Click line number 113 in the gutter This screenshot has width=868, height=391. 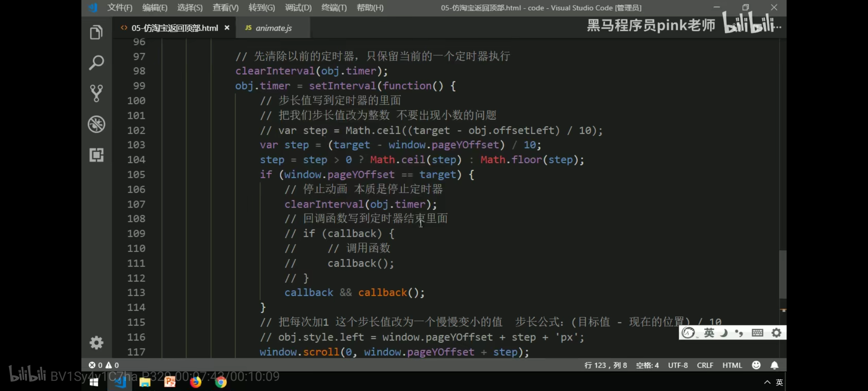click(136, 293)
